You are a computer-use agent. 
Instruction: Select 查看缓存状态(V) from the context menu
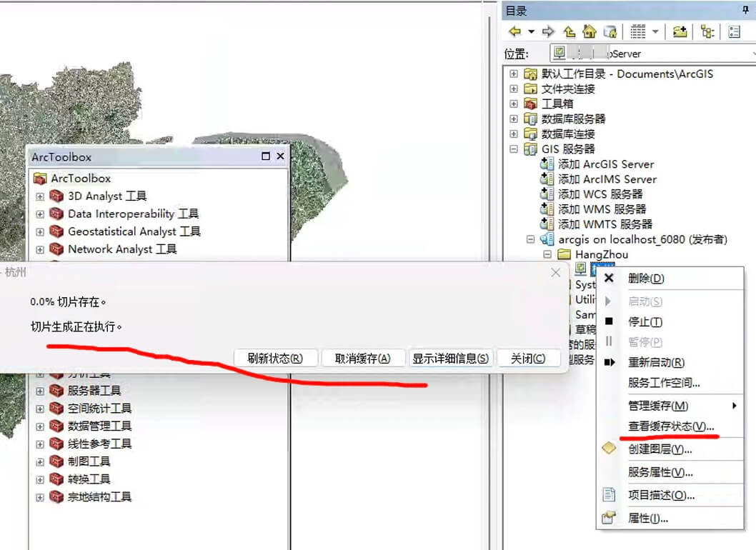point(670,426)
